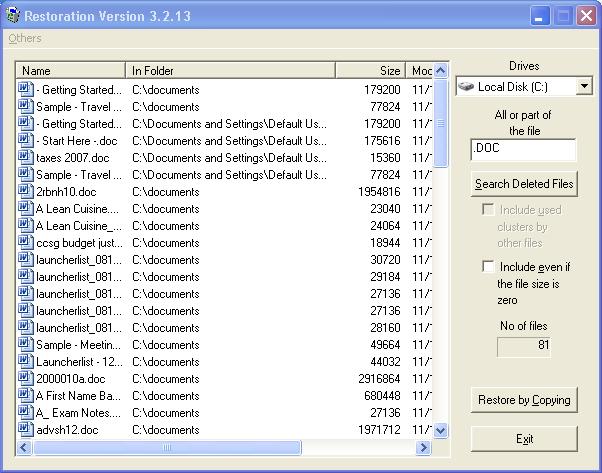602x473 pixels.
Task: Select Word icon of Sample - Travel in C:\documents
Action: pyautogui.click(x=26, y=106)
